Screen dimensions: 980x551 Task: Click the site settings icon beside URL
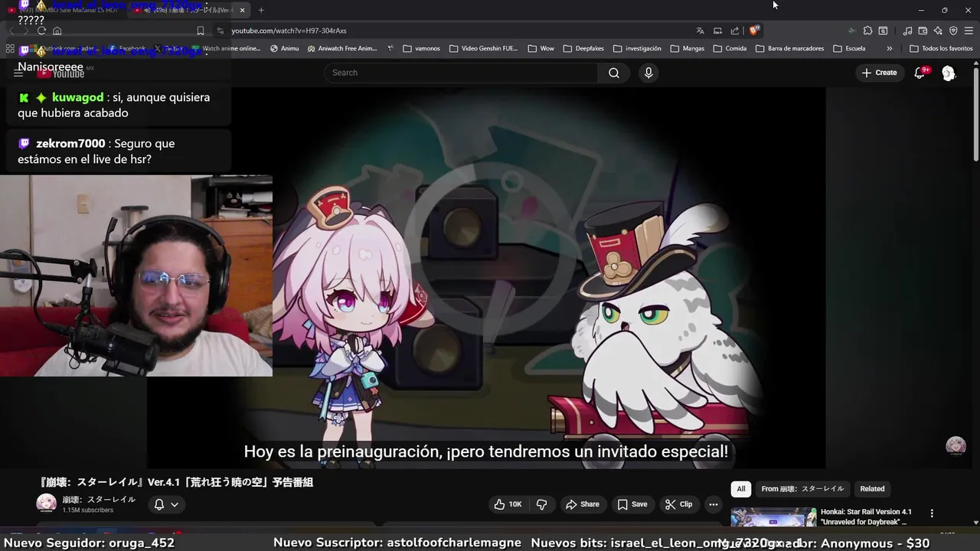pyautogui.click(x=220, y=31)
